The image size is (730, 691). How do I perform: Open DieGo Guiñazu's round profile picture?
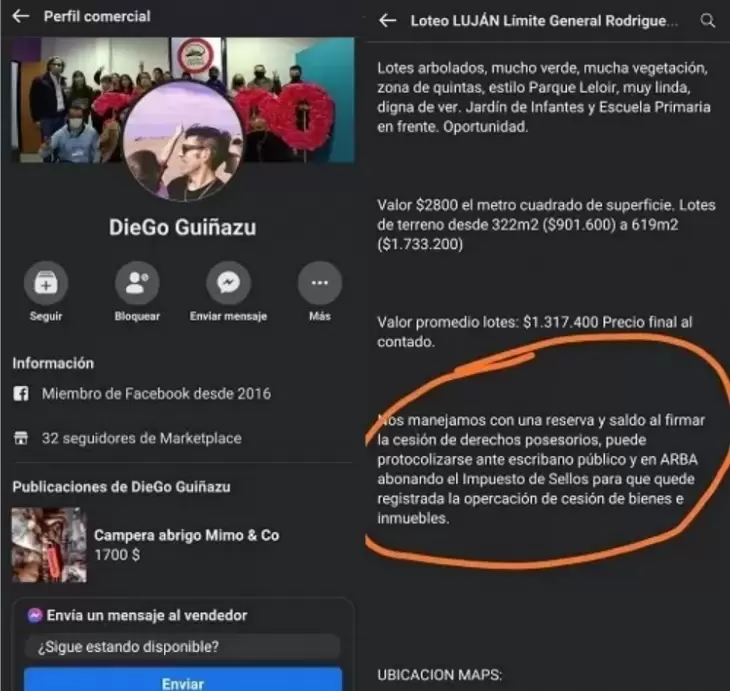coord(183,141)
